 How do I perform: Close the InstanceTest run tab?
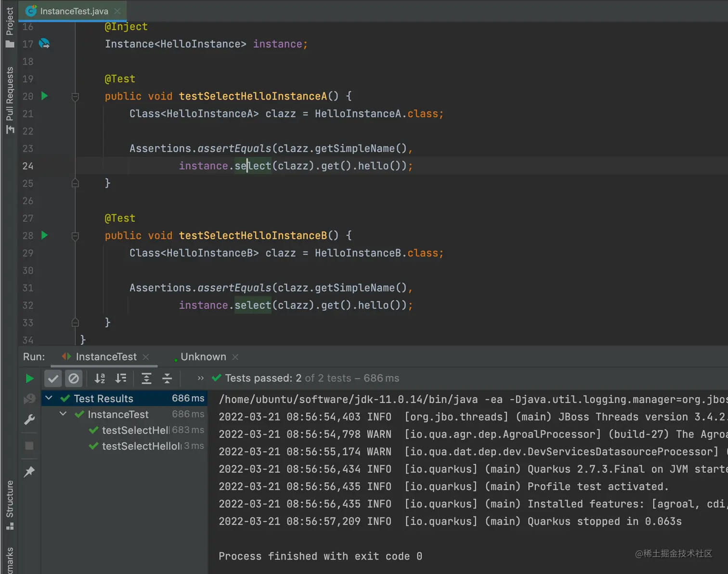coord(146,357)
